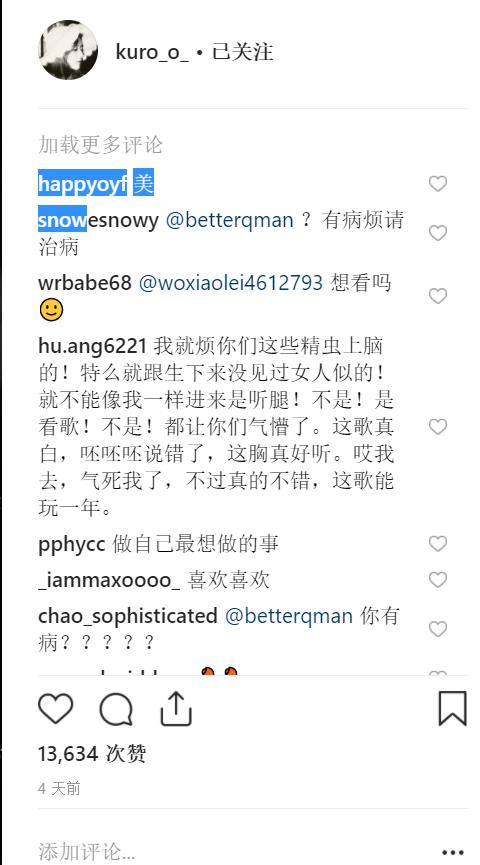Viewport: 480px width, 865px height.
Task: Like wrbabe68's comment heart
Action: coord(438,296)
